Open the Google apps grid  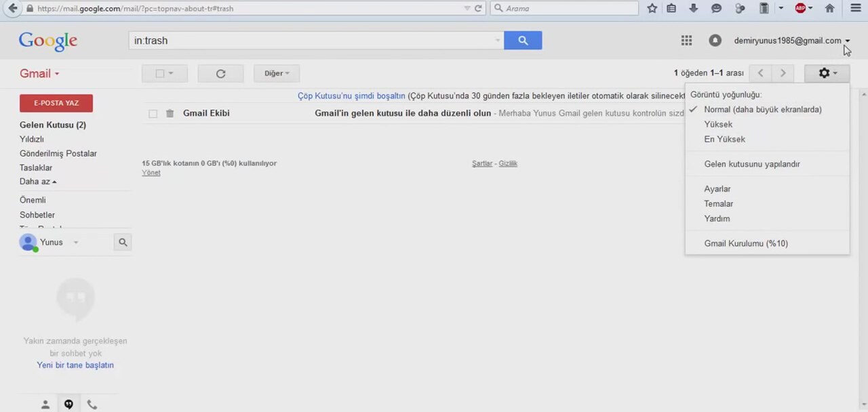coord(686,41)
